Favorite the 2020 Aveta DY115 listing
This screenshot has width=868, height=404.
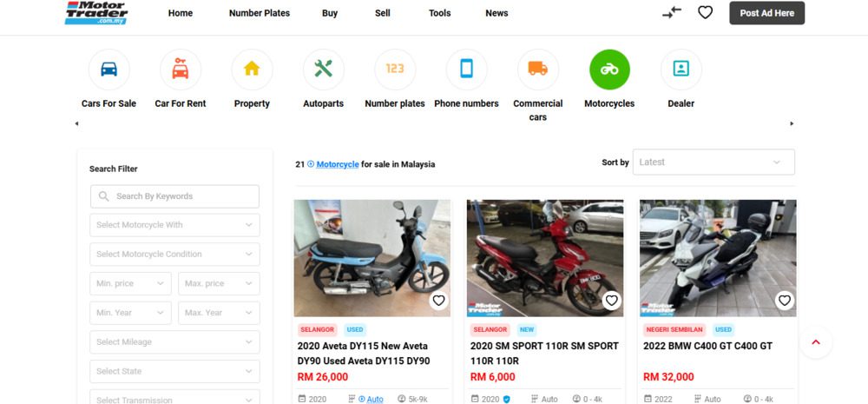point(439,301)
